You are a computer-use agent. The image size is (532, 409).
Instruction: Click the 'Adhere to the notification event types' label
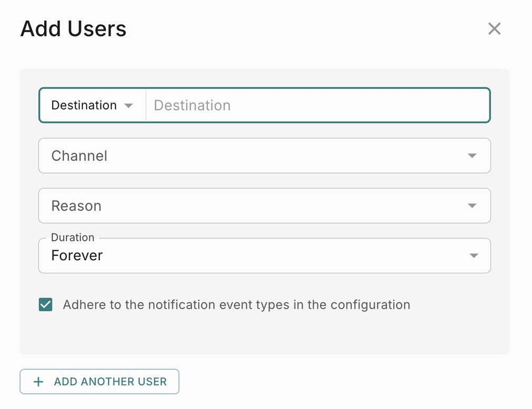point(236,305)
